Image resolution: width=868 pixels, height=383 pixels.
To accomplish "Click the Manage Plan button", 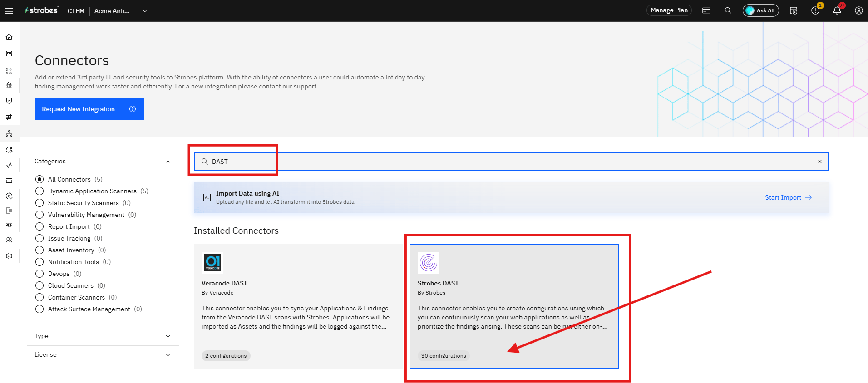I will 669,10.
